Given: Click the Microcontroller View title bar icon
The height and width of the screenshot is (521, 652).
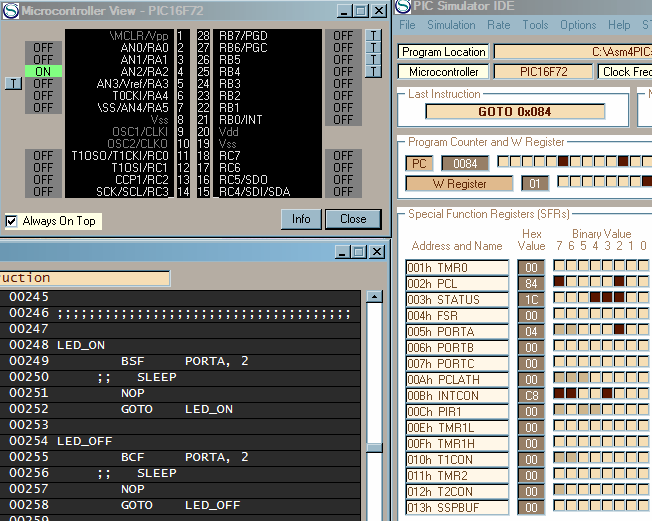Looking at the screenshot, I should click(x=10, y=10).
